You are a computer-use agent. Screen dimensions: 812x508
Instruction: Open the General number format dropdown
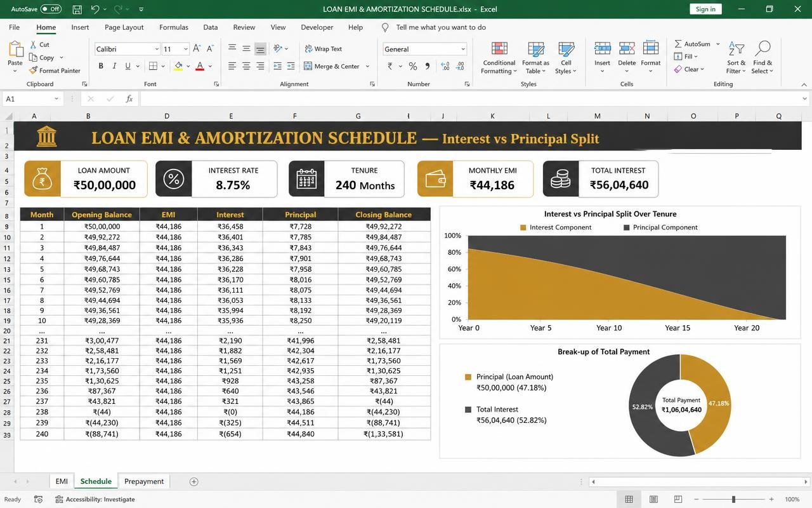463,49
